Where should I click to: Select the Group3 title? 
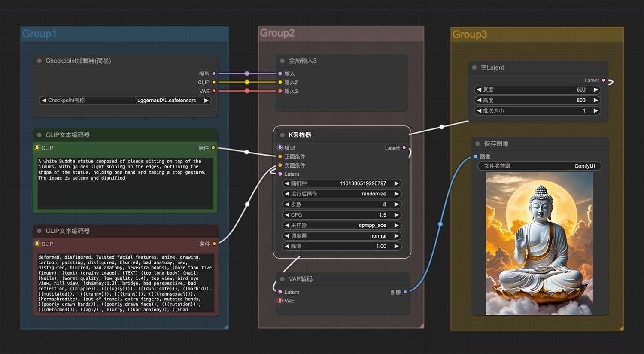pos(470,34)
